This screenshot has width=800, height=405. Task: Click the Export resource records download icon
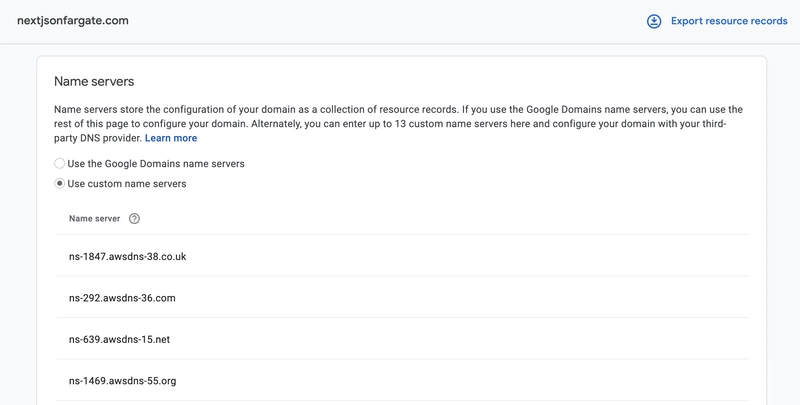(x=654, y=21)
